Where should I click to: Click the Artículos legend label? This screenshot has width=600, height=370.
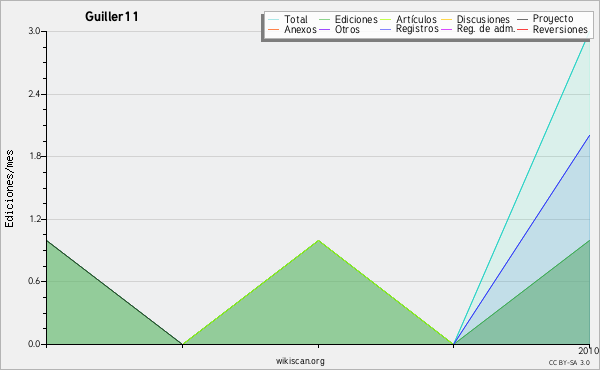[416, 19]
